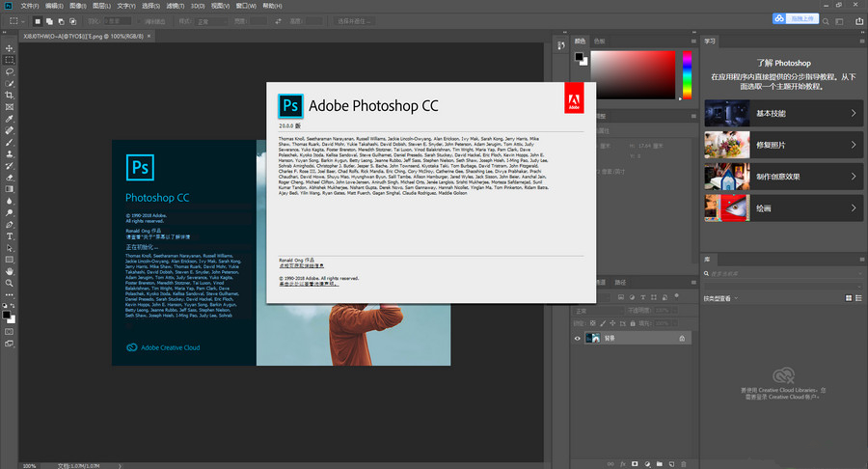Viewport: 868px width, 469px height.
Task: Open the 绘画 tutorial chevron
Action: [854, 207]
